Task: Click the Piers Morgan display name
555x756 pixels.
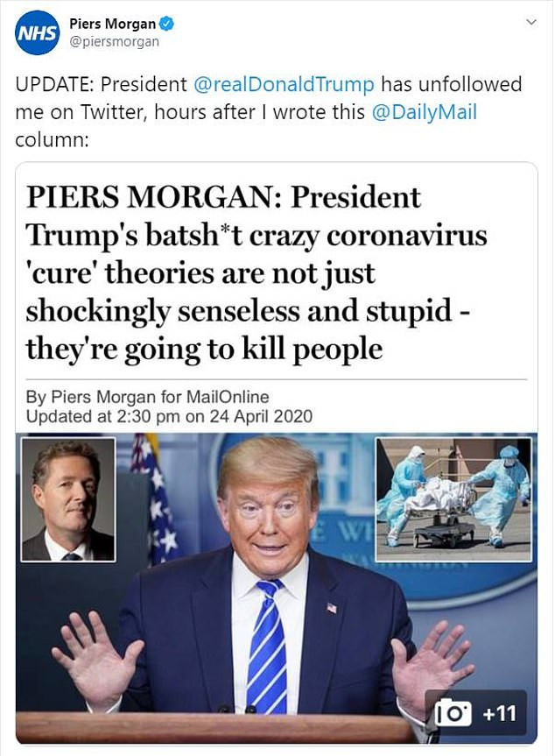Action: [112, 23]
